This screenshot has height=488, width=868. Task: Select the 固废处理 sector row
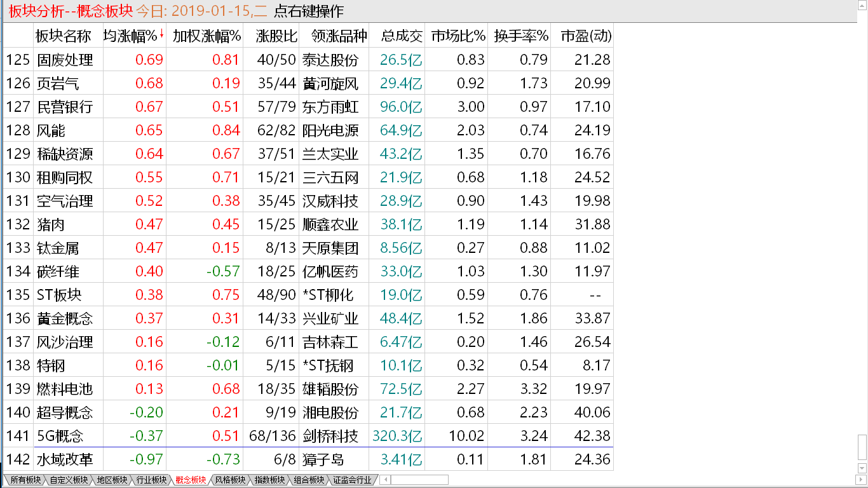click(x=308, y=60)
